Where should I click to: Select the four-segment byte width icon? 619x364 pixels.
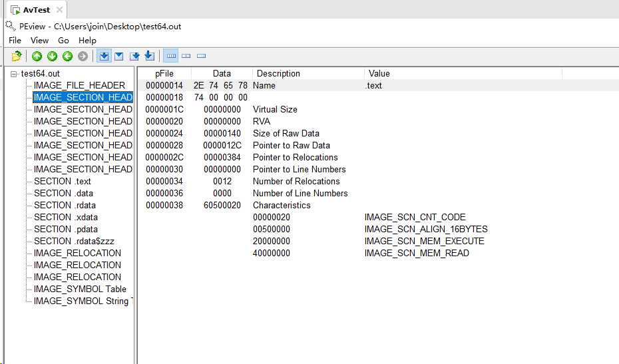171,56
